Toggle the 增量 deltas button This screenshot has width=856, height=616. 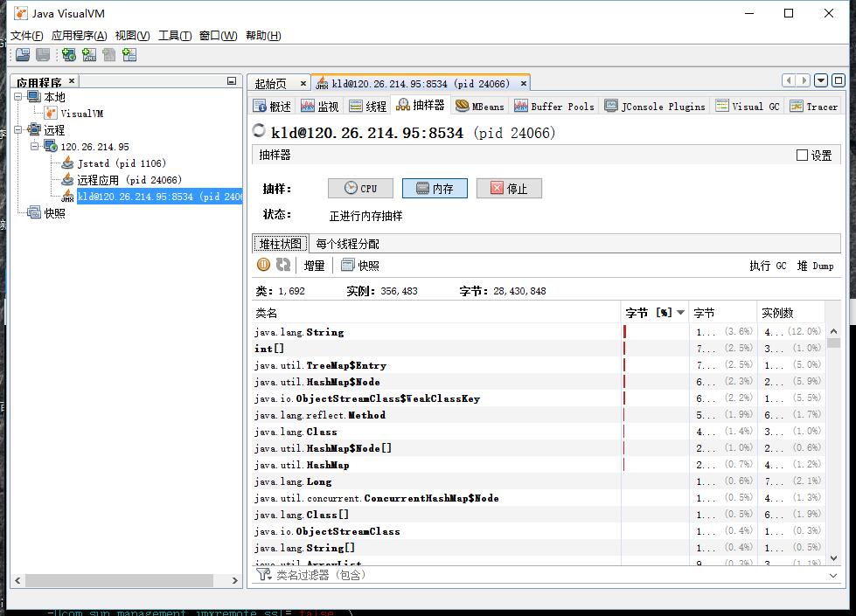pyautogui.click(x=314, y=266)
